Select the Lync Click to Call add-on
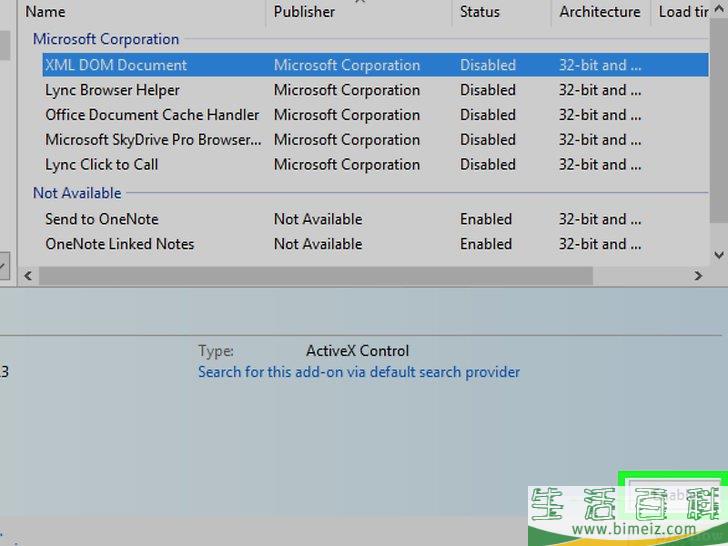 click(x=375, y=165)
